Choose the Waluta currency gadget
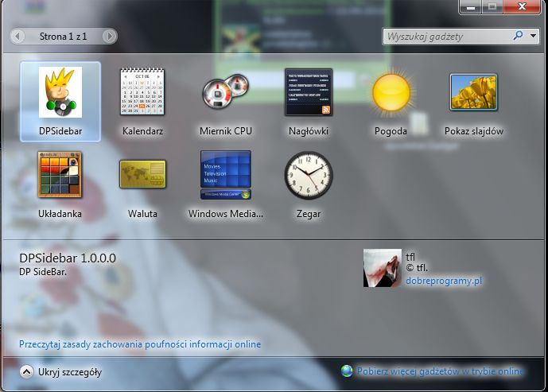The height and width of the screenshot is (392, 548). pos(142,174)
